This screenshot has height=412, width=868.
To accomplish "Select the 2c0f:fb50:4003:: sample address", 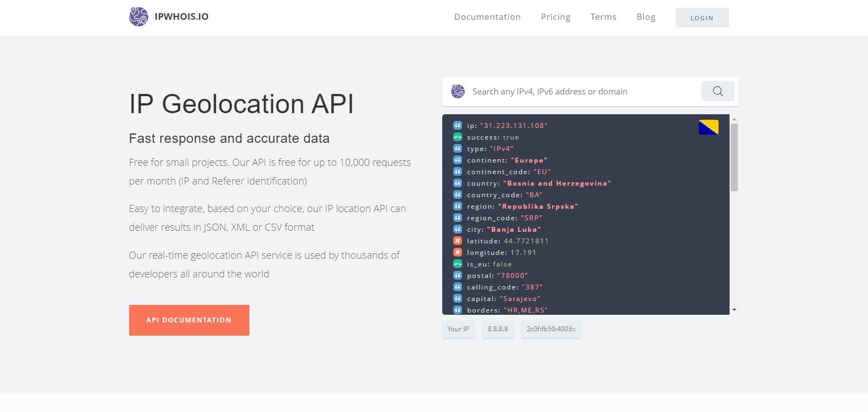I will (x=551, y=329).
